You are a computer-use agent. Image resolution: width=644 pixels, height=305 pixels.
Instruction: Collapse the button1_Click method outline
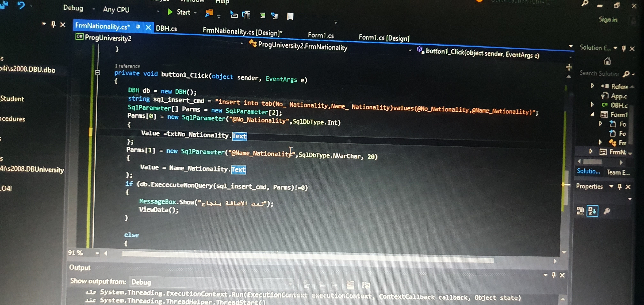97,73
